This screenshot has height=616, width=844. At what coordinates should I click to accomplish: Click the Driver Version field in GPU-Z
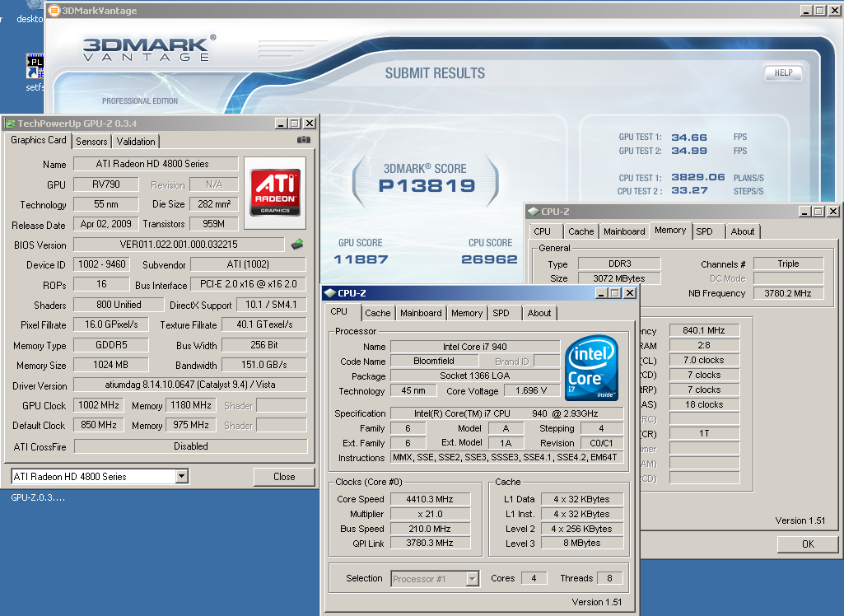click(190, 385)
